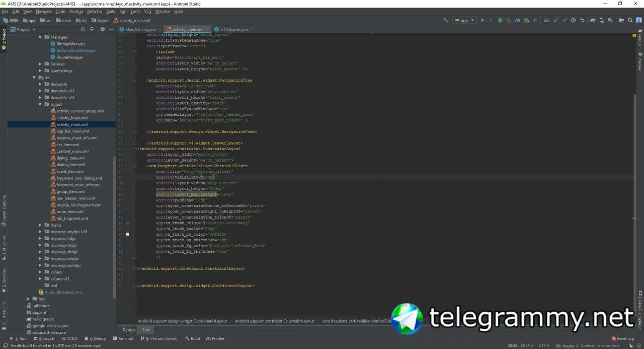This screenshot has width=644, height=349.
Task: Start debugging with the green bug icon
Action: pos(500,21)
